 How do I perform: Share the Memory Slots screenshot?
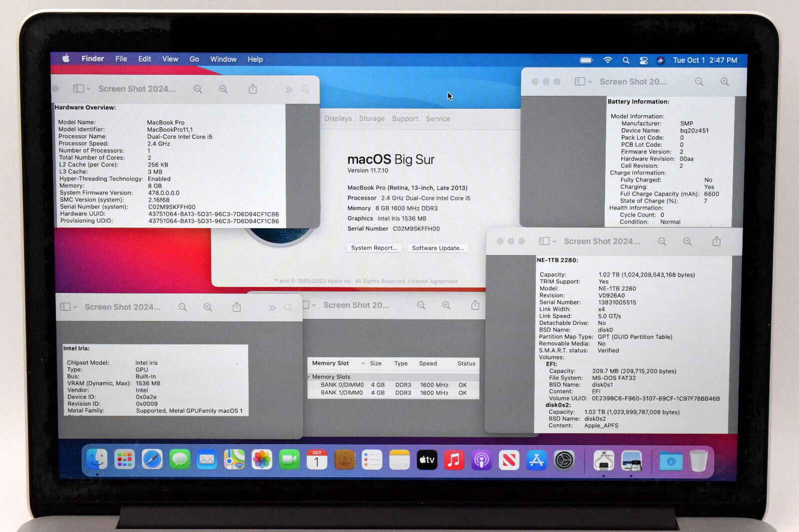coord(475,305)
